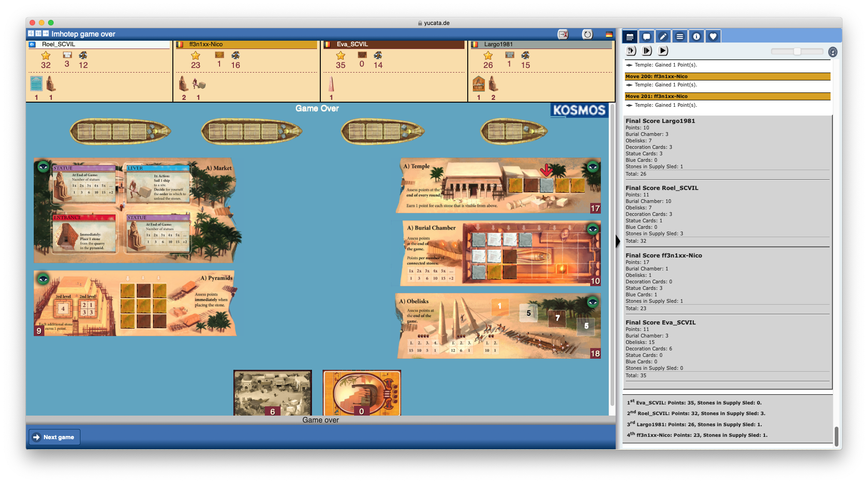
Task: Click the Next game button
Action: click(55, 437)
